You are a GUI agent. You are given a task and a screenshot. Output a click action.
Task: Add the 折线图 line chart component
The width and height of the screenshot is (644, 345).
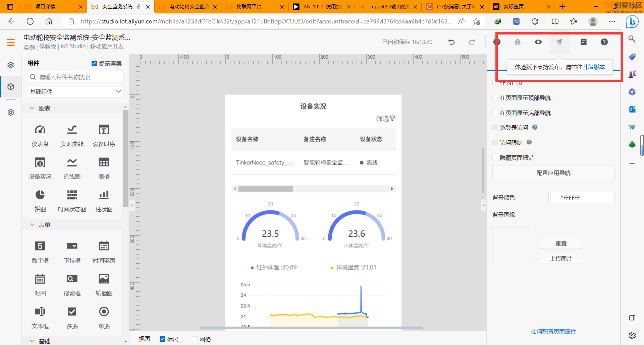click(72, 168)
